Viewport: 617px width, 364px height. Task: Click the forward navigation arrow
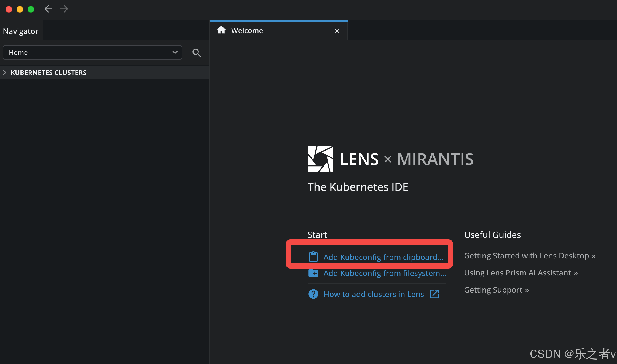tap(64, 9)
